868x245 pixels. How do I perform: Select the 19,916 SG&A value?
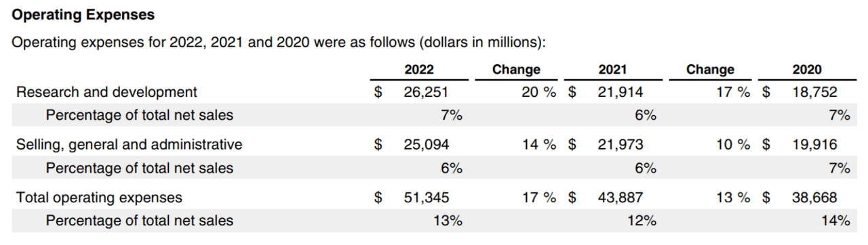(814, 144)
